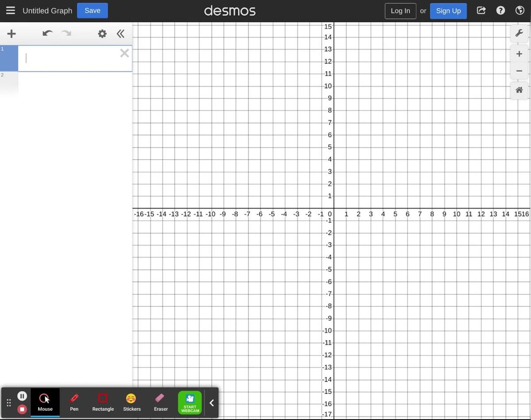The width and height of the screenshot is (531, 420).
Task: Pause the screen recording
Action: [x=22, y=396]
